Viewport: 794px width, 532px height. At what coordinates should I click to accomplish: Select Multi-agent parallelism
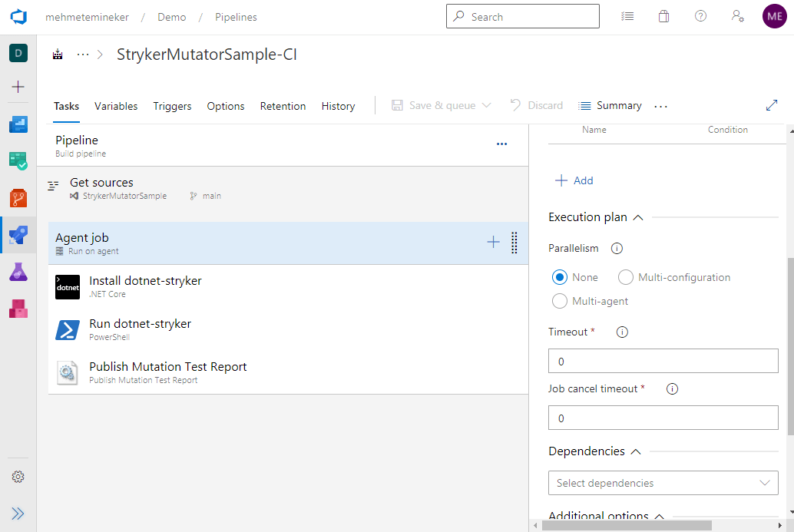tap(560, 301)
